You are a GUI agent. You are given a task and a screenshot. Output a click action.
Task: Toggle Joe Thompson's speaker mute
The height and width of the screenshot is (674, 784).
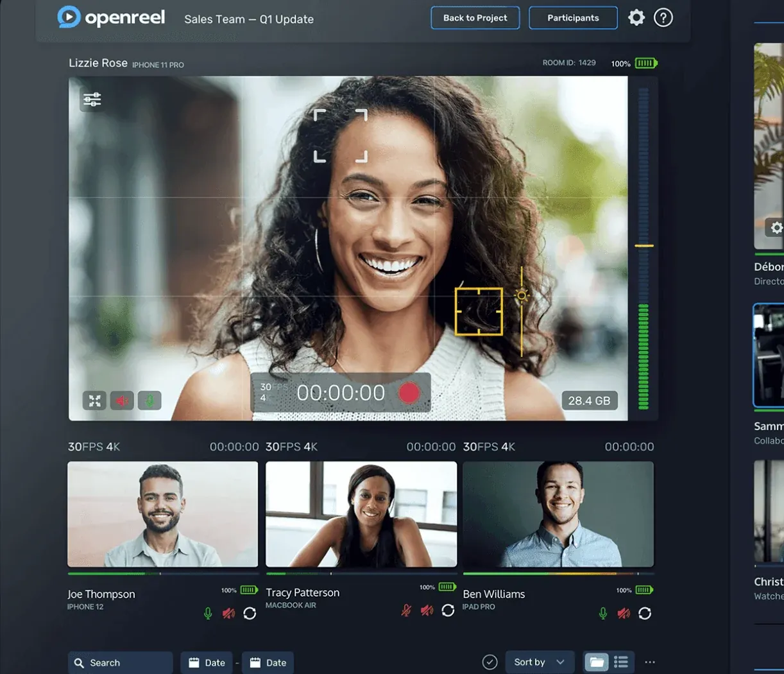(x=228, y=613)
